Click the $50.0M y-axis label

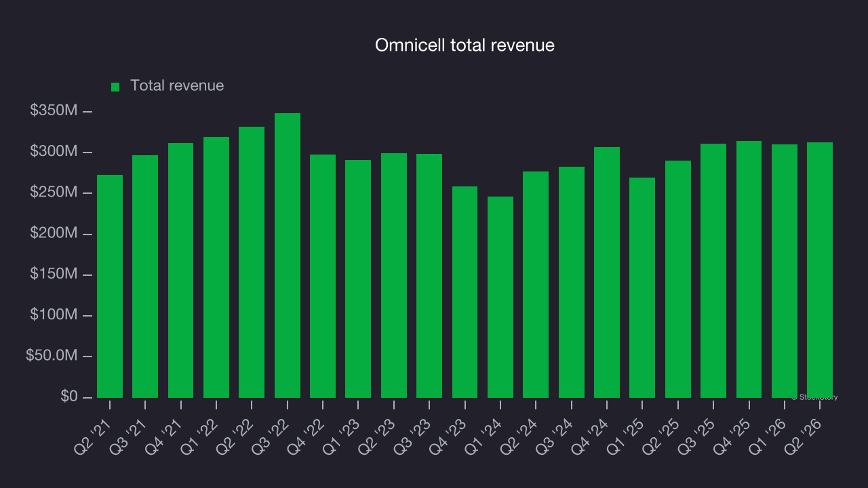point(52,357)
